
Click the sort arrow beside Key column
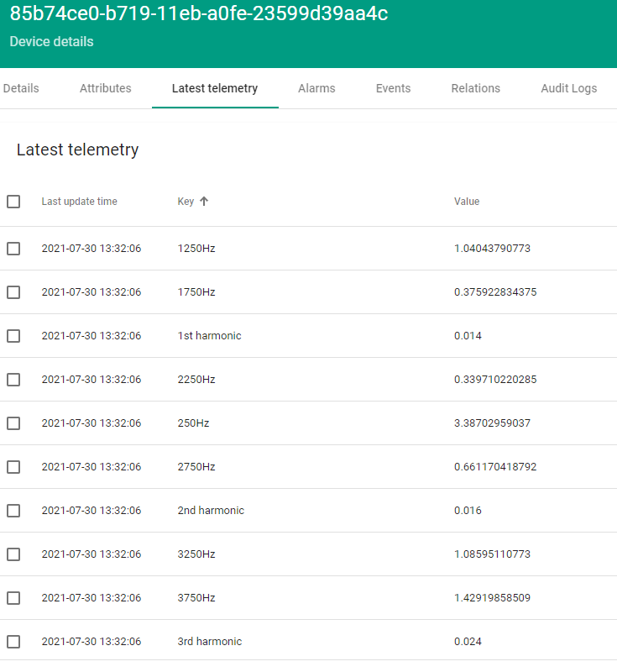click(204, 202)
